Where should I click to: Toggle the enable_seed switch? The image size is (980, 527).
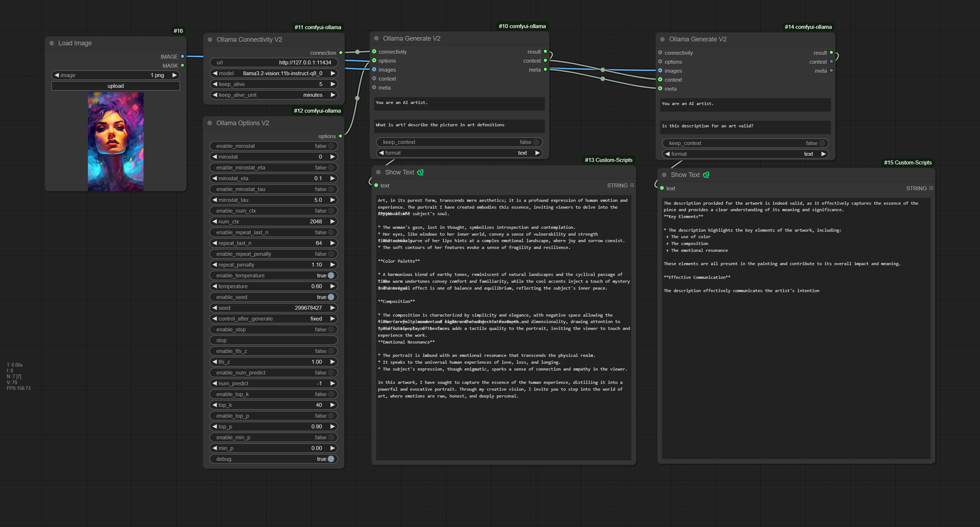(331, 297)
